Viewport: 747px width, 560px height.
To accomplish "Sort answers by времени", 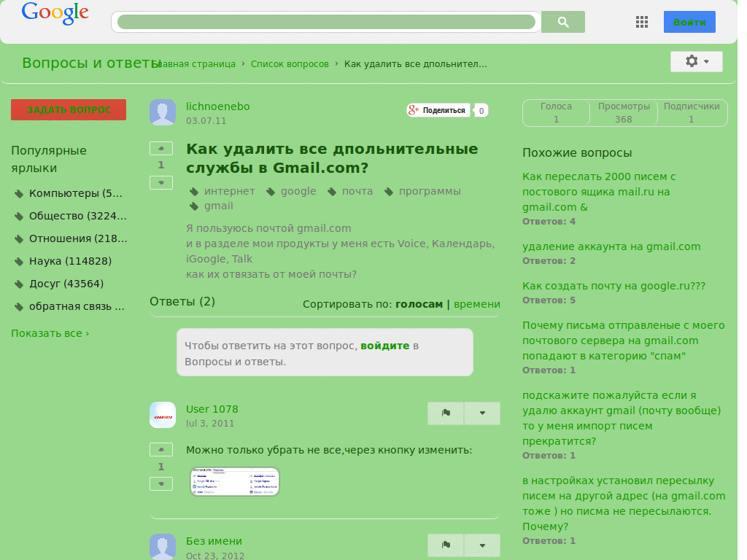I will pos(477,304).
